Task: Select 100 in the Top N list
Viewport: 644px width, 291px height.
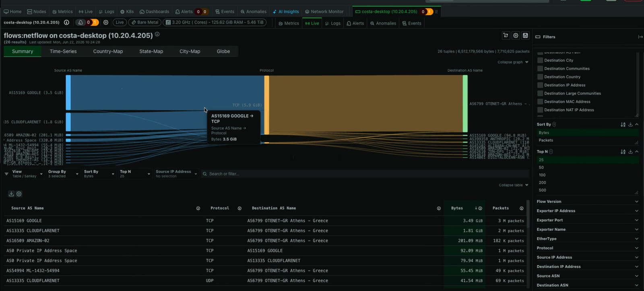Action: (x=587, y=175)
